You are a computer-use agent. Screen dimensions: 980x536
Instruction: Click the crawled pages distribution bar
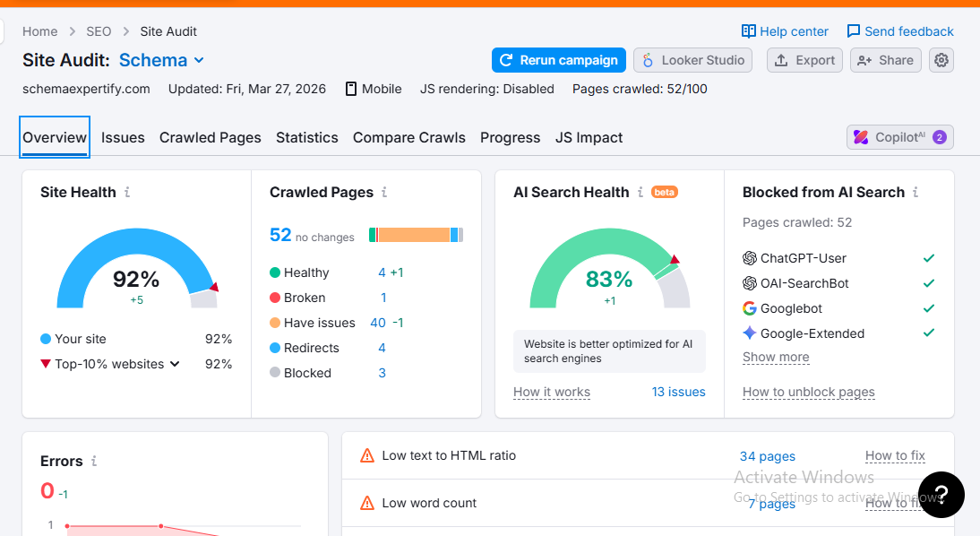click(x=417, y=235)
